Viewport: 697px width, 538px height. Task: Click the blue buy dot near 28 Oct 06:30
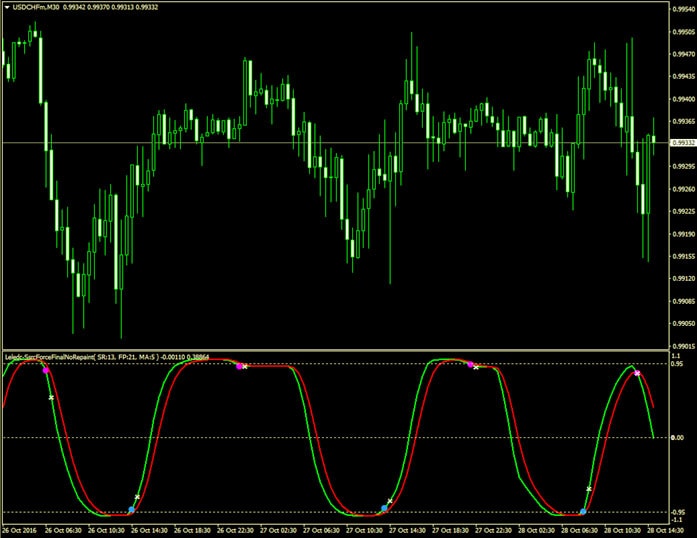(x=583, y=511)
